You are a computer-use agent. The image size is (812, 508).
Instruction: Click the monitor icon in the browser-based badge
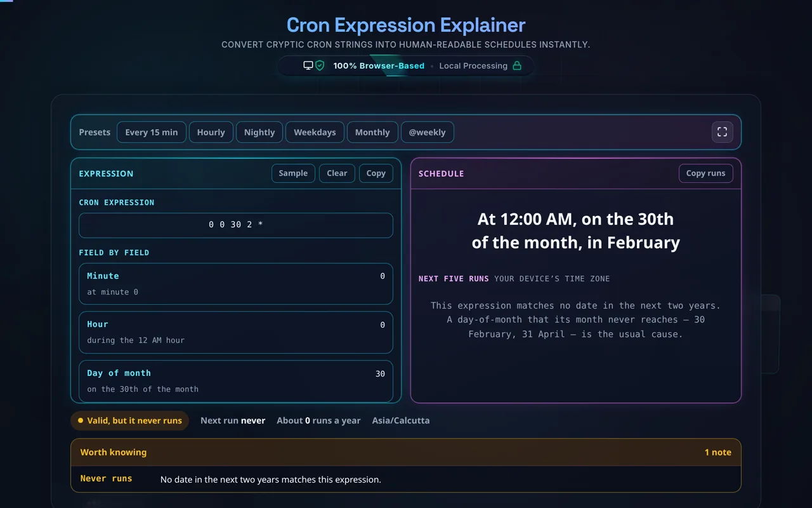(308, 66)
